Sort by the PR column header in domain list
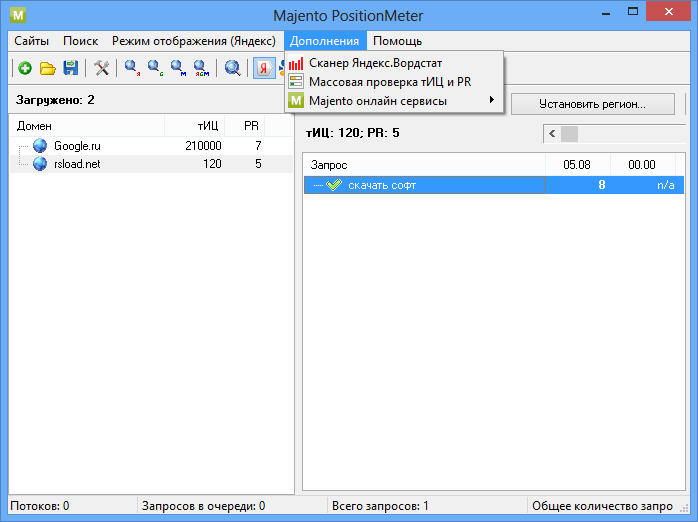 click(245, 126)
